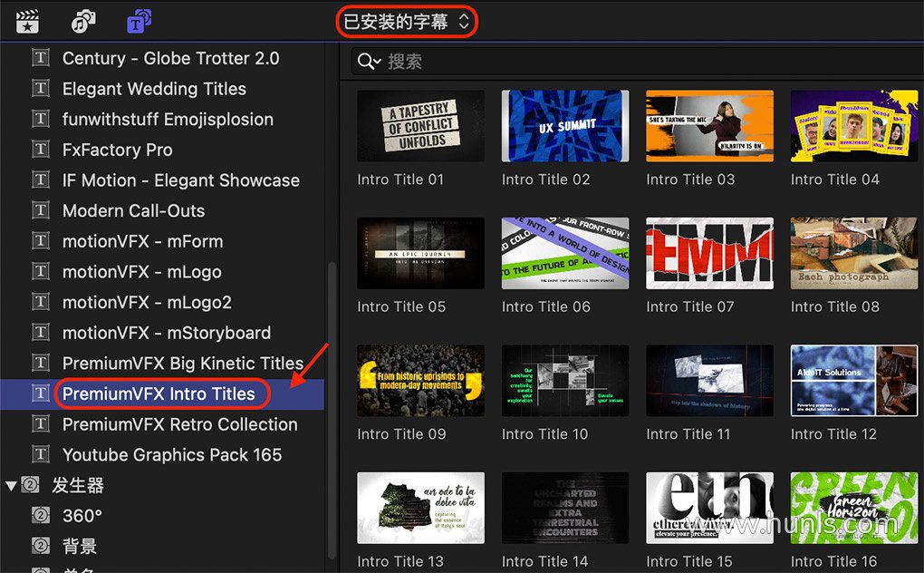Viewport: 924px width, 573px height.
Task: Click the 搜索 search field
Action: tap(638, 62)
